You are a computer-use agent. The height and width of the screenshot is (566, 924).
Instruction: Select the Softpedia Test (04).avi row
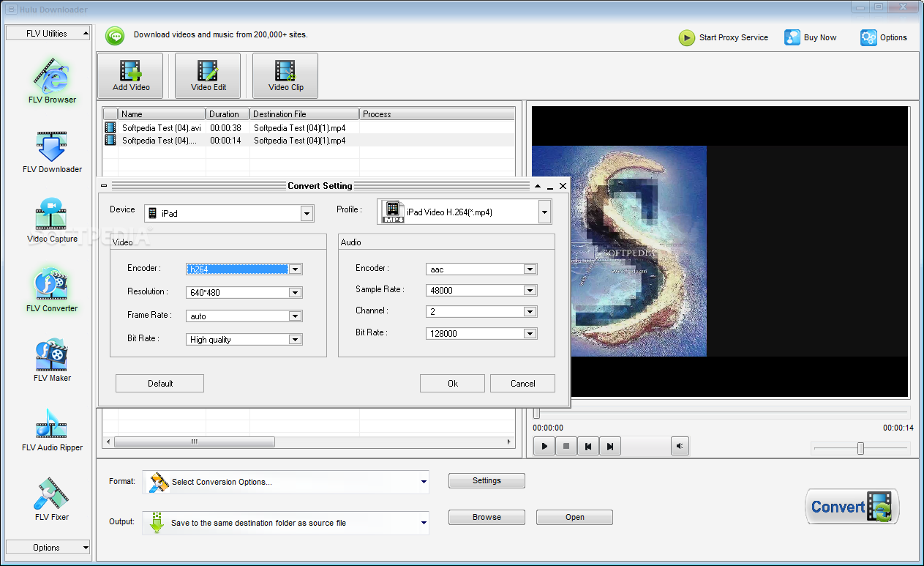coord(308,127)
